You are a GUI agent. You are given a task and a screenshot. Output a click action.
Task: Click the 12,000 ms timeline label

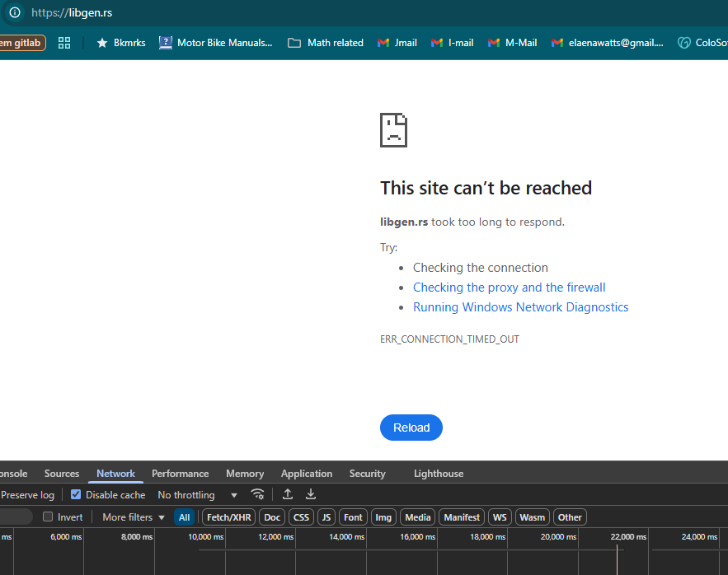pyautogui.click(x=276, y=536)
